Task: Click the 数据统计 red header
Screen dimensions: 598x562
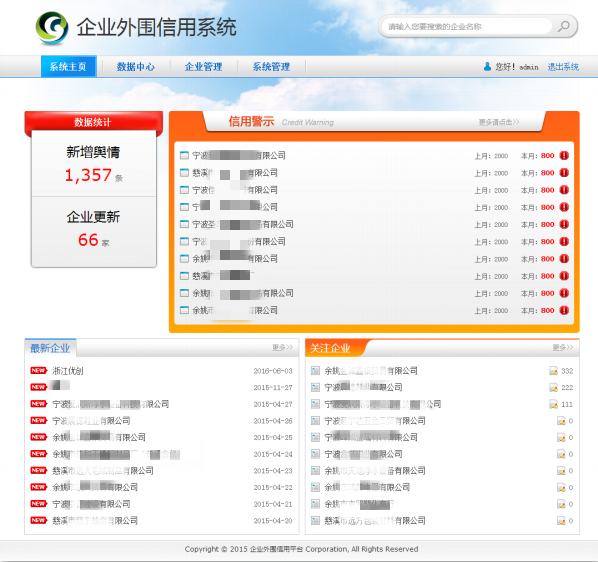Action: (93, 122)
